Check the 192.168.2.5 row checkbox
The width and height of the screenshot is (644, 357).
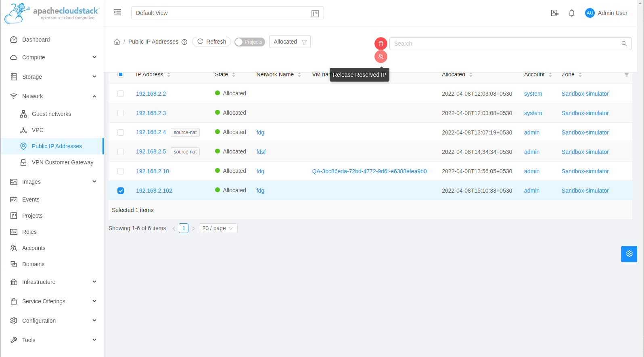click(121, 152)
